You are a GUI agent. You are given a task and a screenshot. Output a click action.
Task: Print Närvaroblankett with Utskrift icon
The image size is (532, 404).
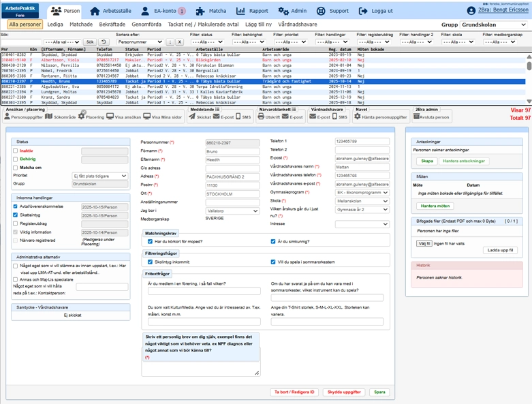tap(261, 116)
